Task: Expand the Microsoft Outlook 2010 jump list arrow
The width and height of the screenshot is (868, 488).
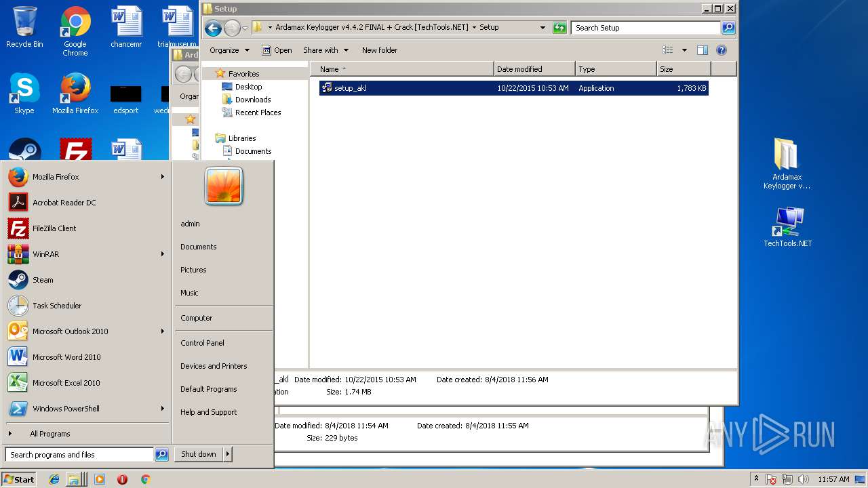Action: (x=163, y=331)
